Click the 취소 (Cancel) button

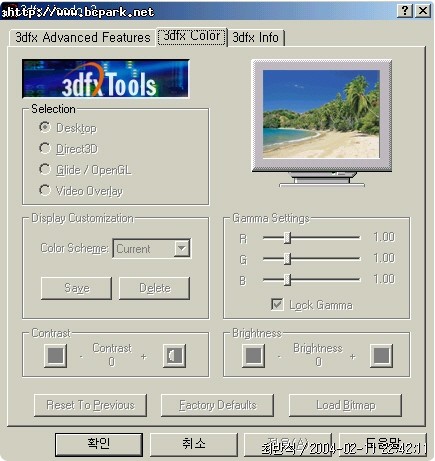click(194, 444)
